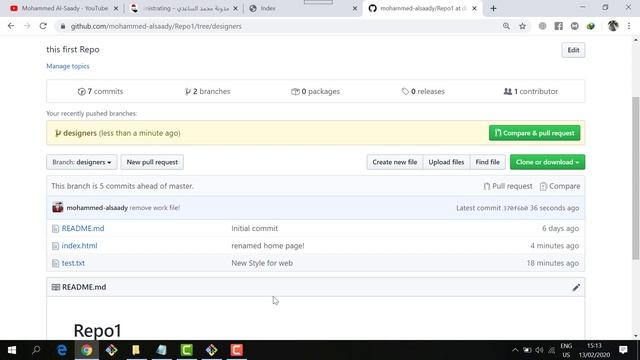Click the volume speaker tray icon

point(539,350)
